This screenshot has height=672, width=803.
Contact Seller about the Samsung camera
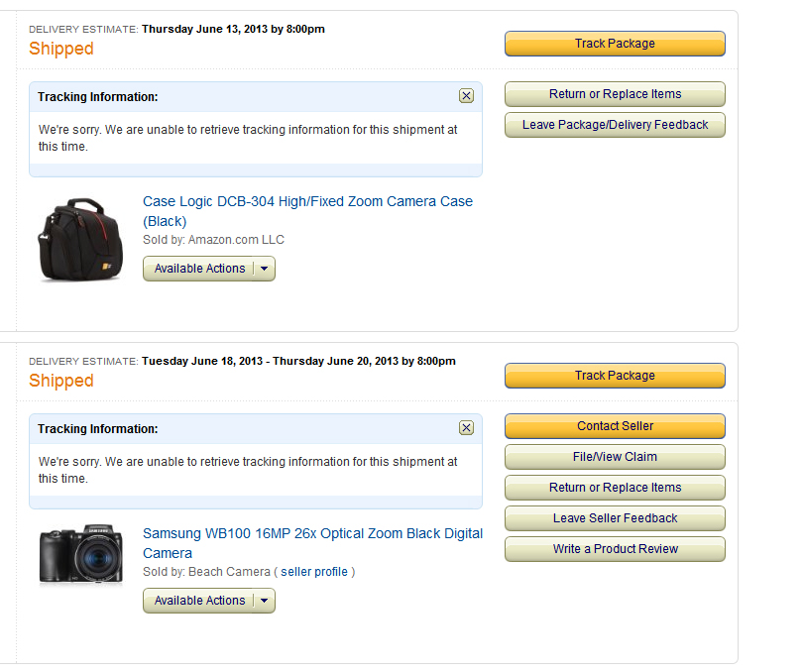click(615, 426)
